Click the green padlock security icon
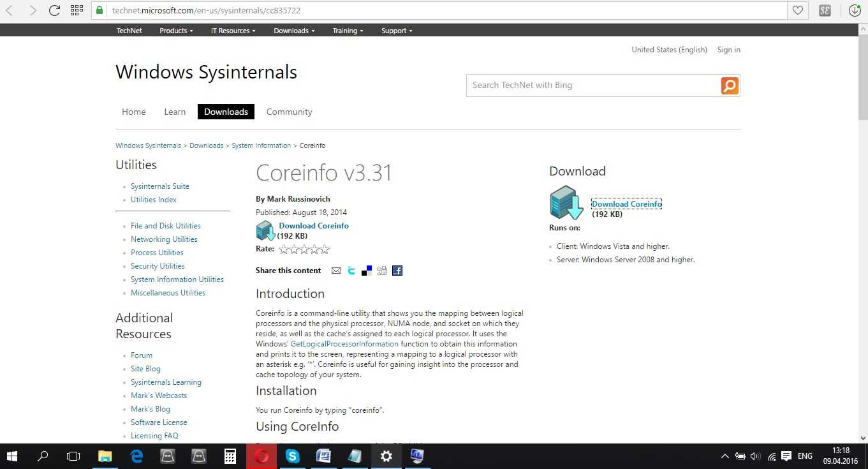Screen dimensions: 868x469 [x=98, y=10]
